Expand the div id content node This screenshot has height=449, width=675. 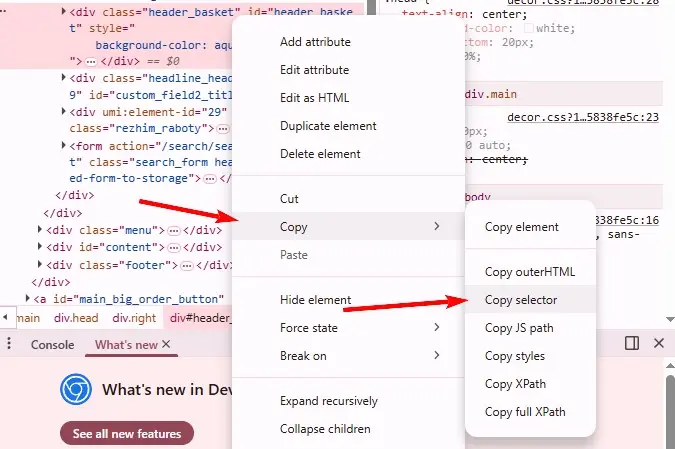pyautogui.click(x=39, y=247)
